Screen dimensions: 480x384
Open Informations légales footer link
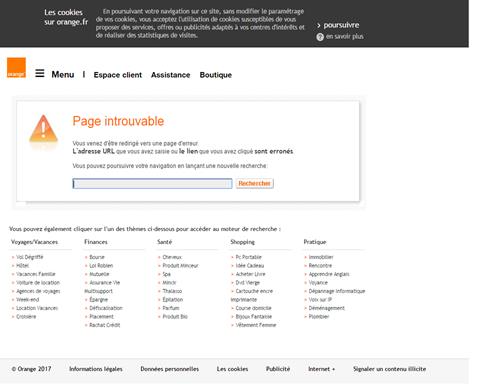coord(96,369)
